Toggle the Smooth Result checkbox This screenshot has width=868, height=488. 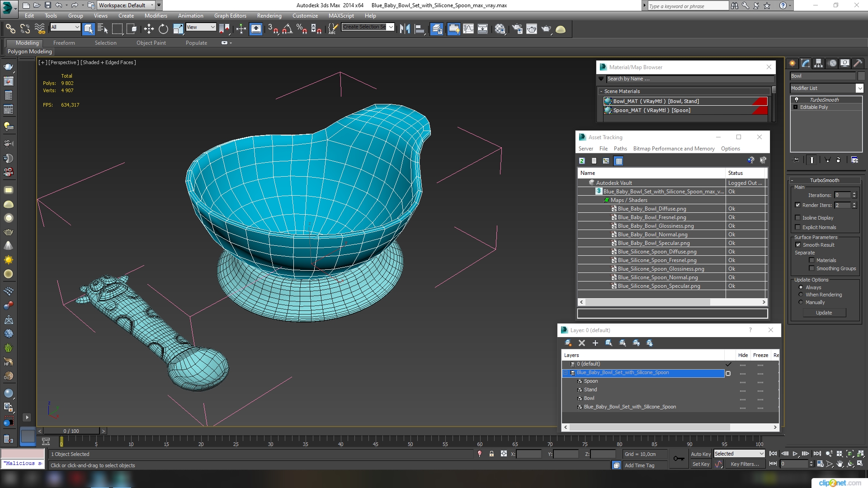click(x=798, y=245)
